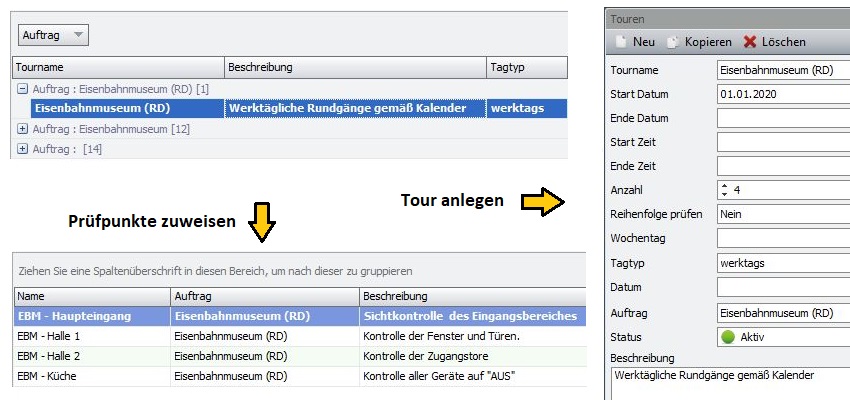Viewport: 850px width, 400px height.
Task: Click the red X Löschen icon
Action: point(750,42)
